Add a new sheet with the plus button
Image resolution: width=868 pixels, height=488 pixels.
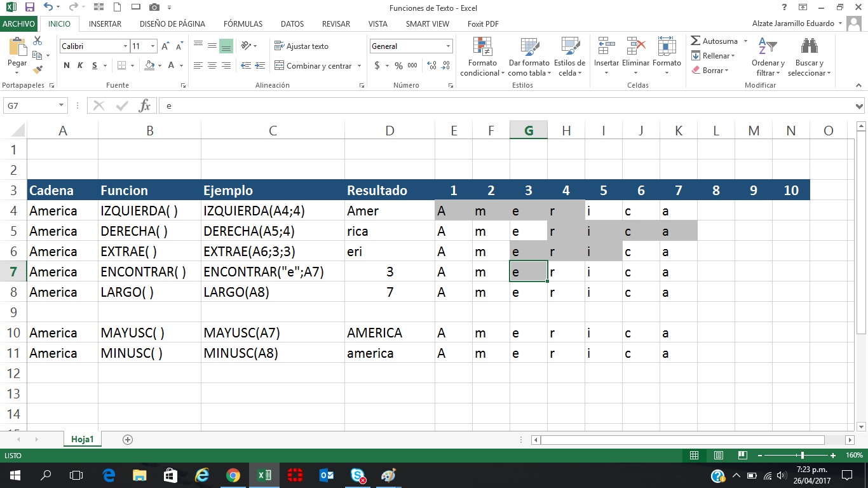click(127, 439)
